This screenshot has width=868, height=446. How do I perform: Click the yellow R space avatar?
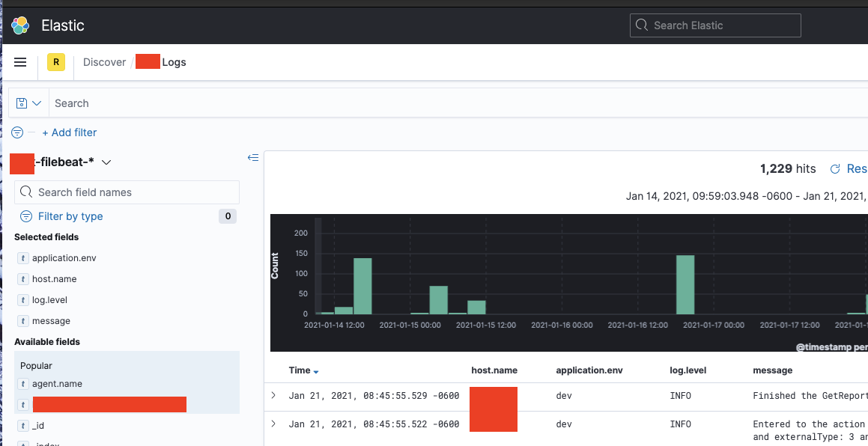55,62
